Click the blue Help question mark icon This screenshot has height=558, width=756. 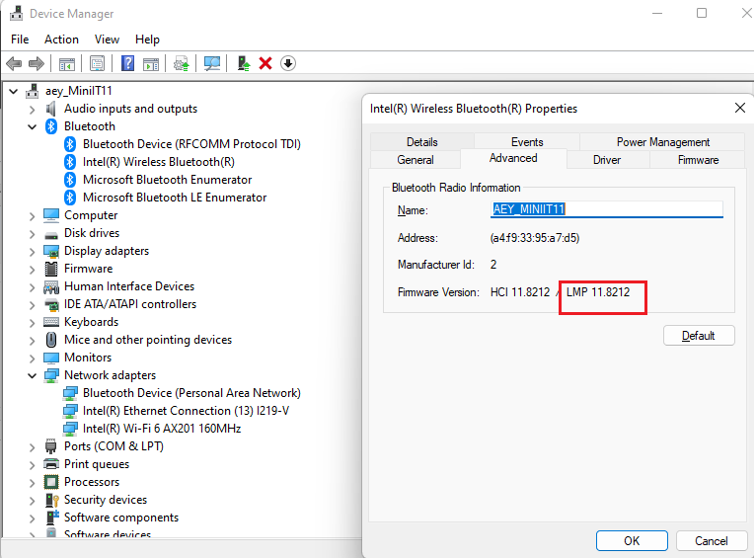[127, 63]
